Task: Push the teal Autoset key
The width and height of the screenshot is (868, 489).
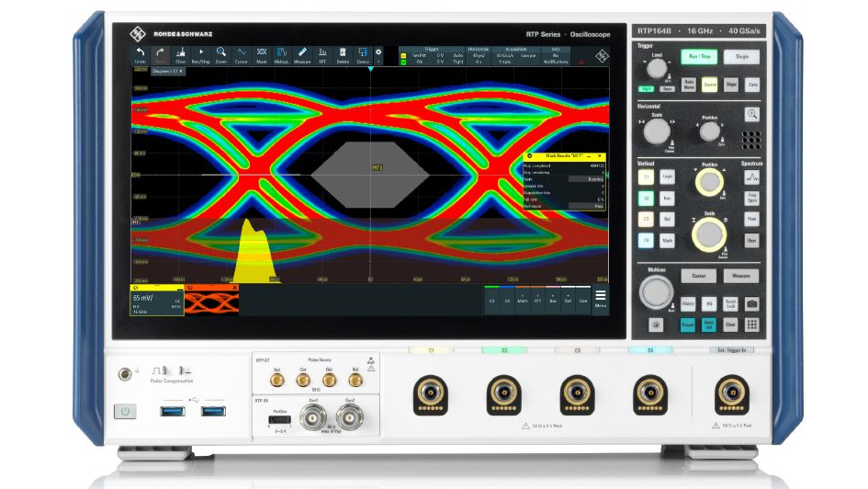Action: click(709, 324)
